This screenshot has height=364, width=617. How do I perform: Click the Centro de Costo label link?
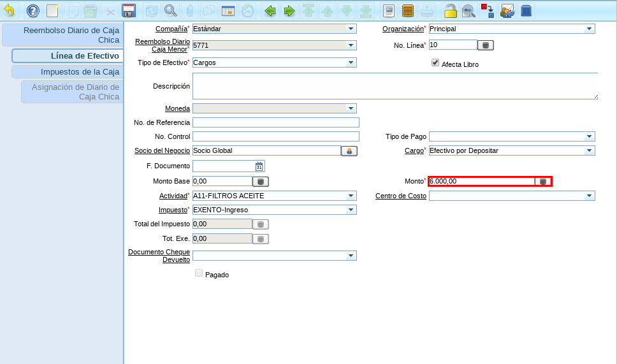pyautogui.click(x=400, y=196)
